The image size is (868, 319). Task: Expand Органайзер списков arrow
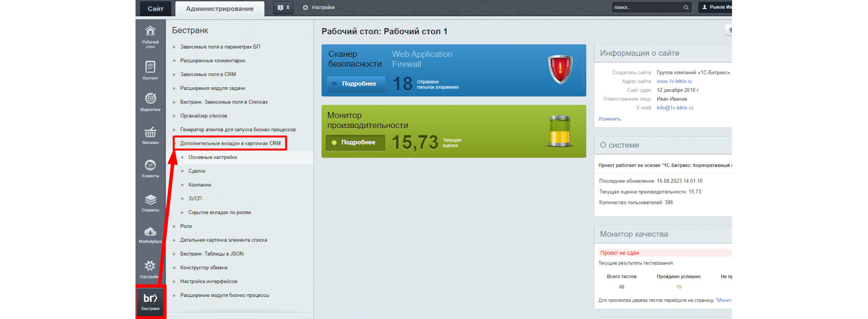point(174,116)
